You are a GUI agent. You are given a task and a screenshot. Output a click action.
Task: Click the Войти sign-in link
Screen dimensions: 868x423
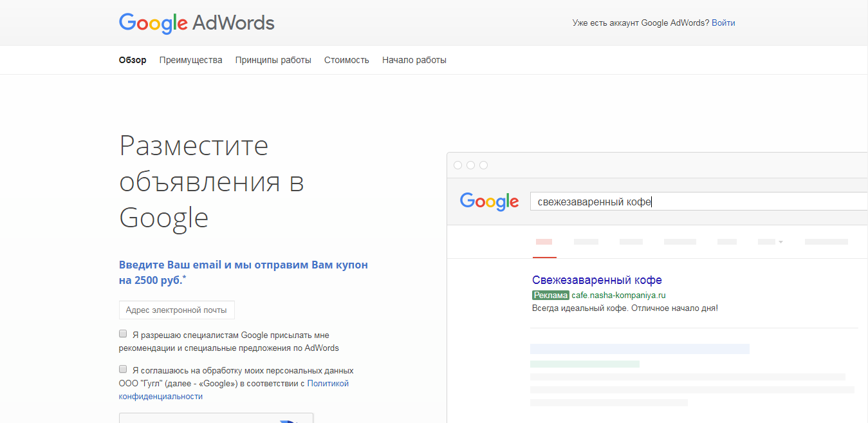(x=723, y=23)
